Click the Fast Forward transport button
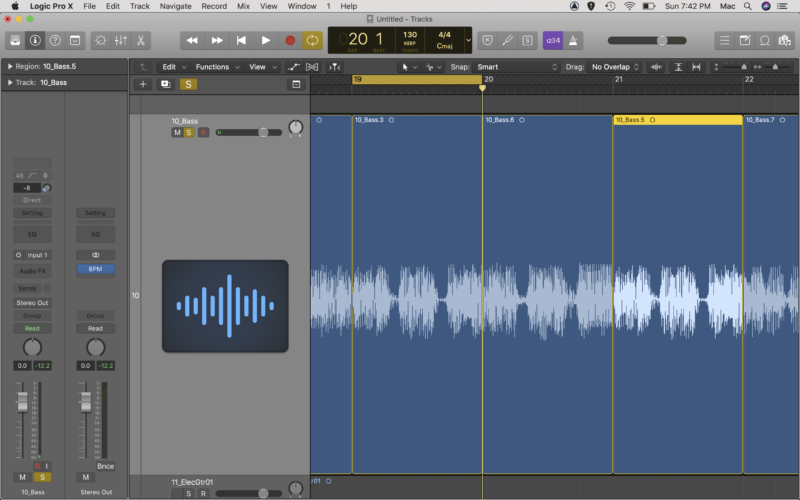 (217, 40)
